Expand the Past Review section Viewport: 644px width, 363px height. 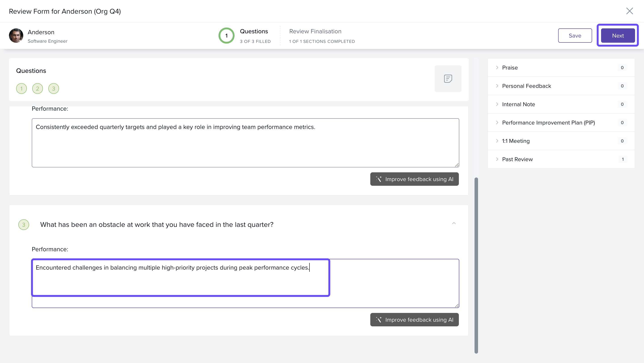pyautogui.click(x=517, y=159)
